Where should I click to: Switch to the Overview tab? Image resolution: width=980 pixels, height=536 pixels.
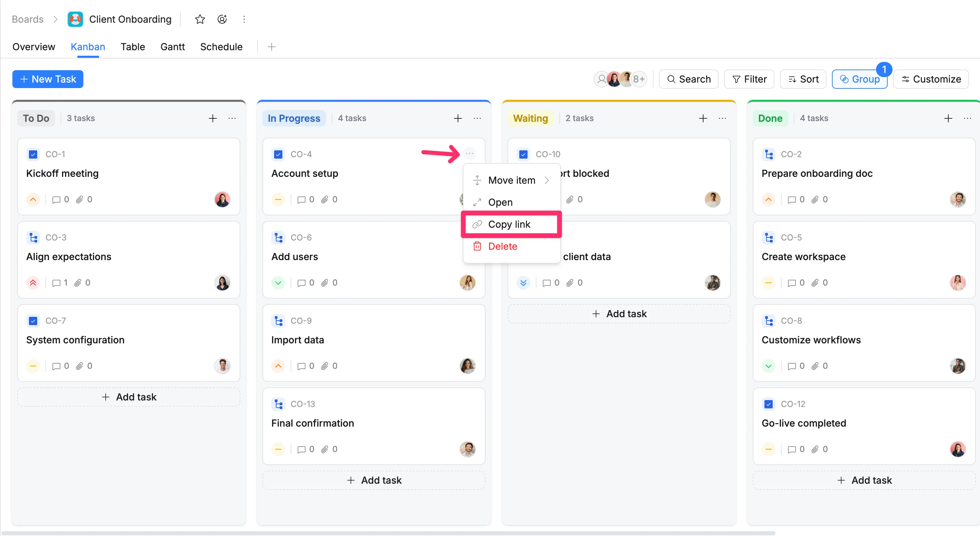pyautogui.click(x=33, y=47)
